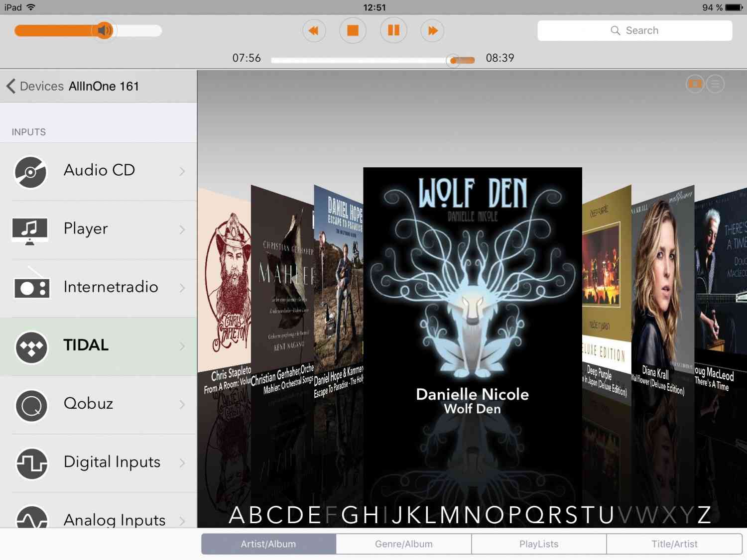747x560 pixels.
Task: Switch to cover flow view
Action: coord(695,84)
